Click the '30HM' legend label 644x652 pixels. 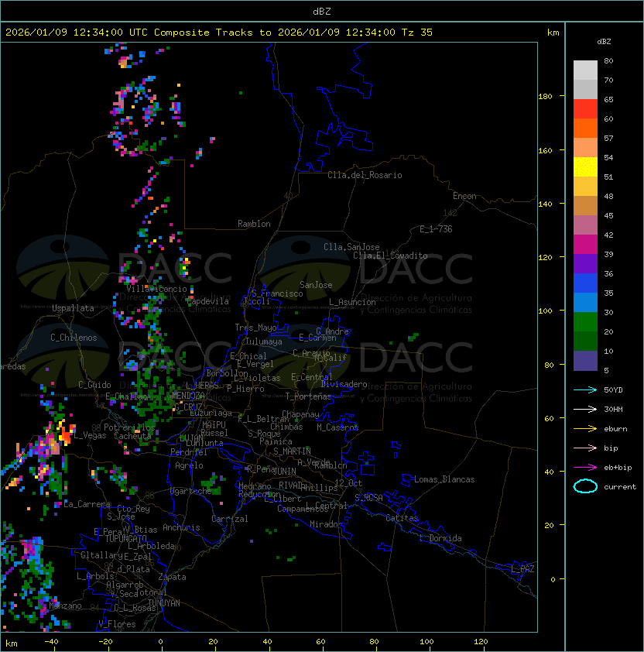point(613,410)
